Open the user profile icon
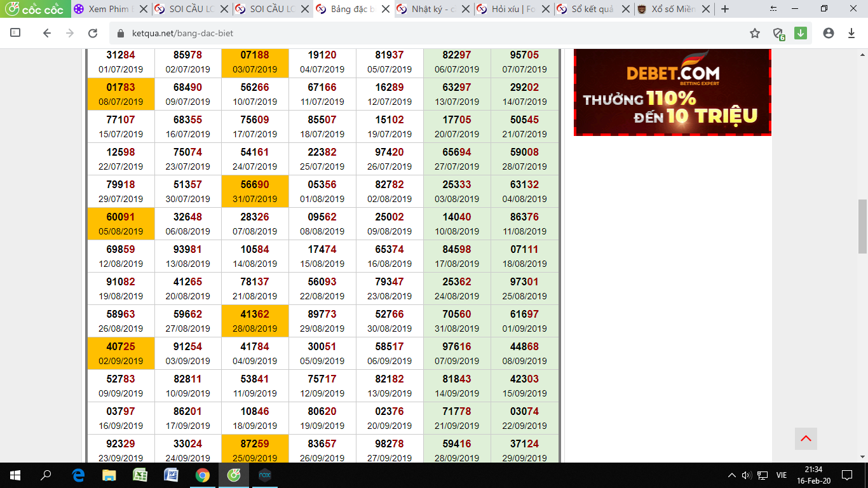 (x=828, y=34)
